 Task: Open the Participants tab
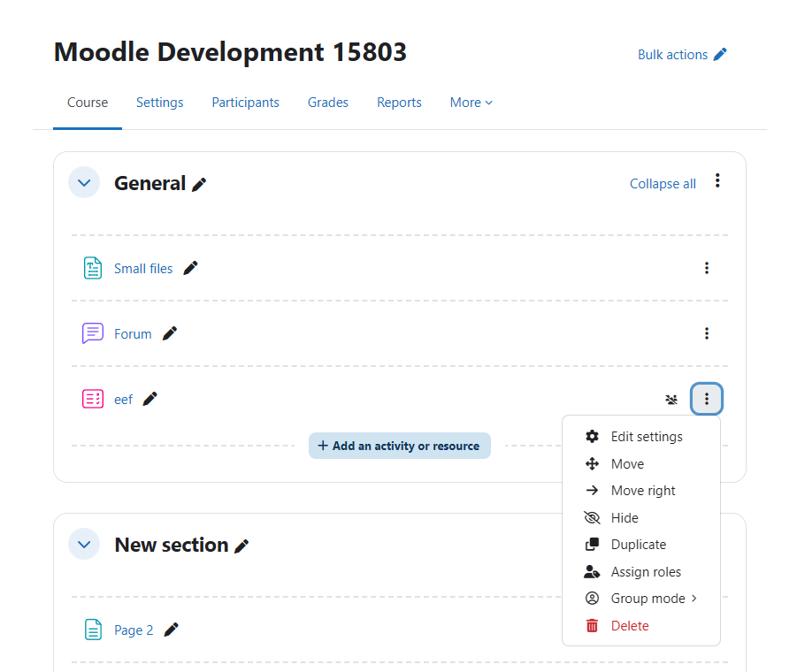click(246, 103)
